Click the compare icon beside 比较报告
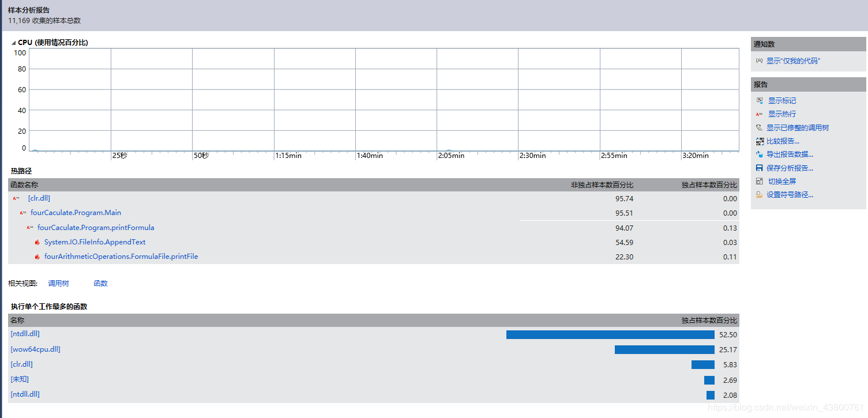Image resolution: width=868 pixels, height=418 pixels. point(760,141)
